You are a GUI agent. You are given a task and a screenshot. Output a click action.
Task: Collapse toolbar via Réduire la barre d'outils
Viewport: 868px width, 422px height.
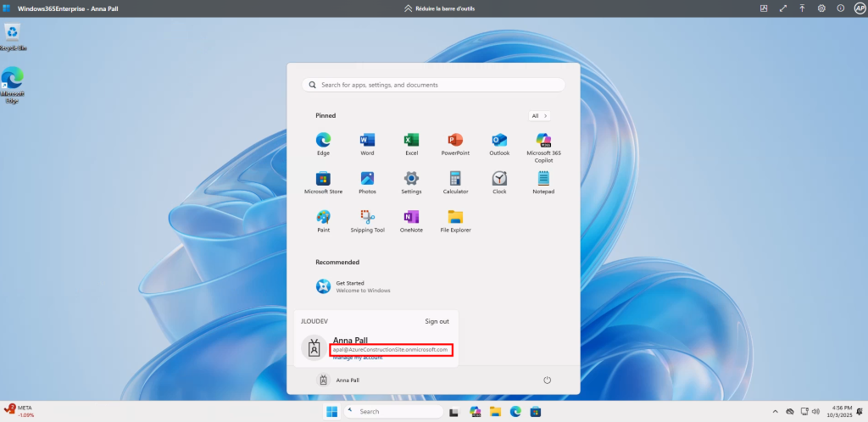tap(433, 8)
